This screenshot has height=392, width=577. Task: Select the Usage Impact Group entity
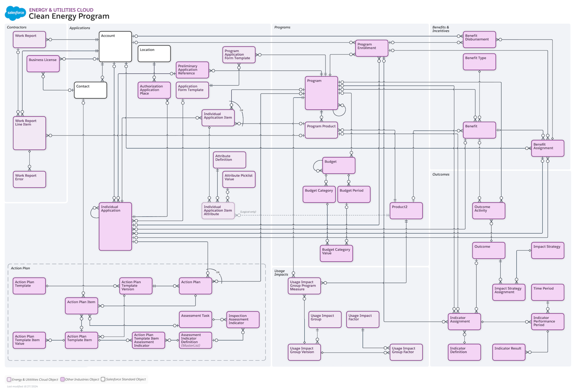click(325, 320)
